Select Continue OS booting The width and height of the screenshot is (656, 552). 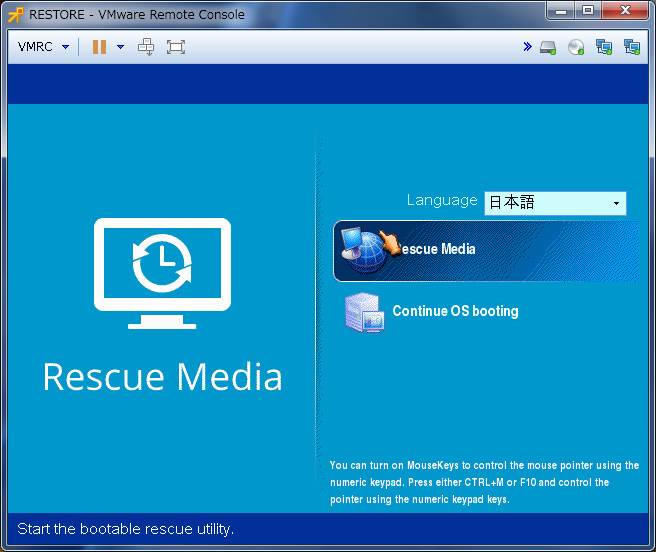(455, 311)
